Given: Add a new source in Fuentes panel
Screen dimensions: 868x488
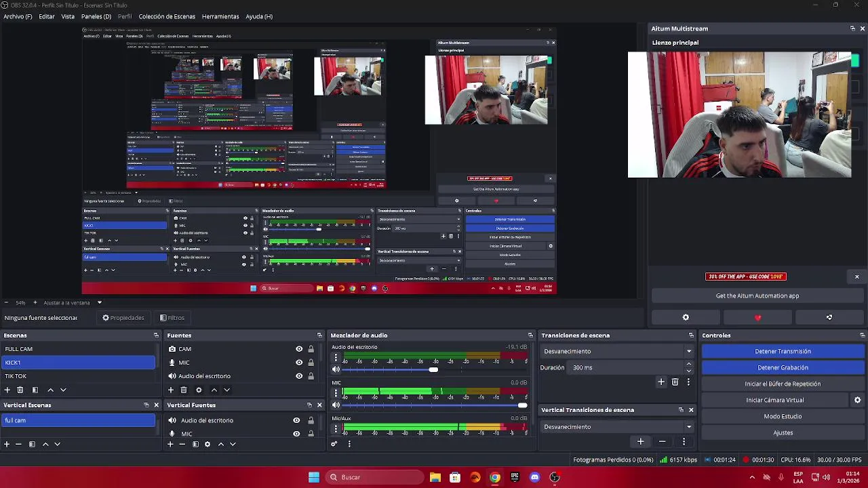Looking at the screenshot, I should pos(171,390).
